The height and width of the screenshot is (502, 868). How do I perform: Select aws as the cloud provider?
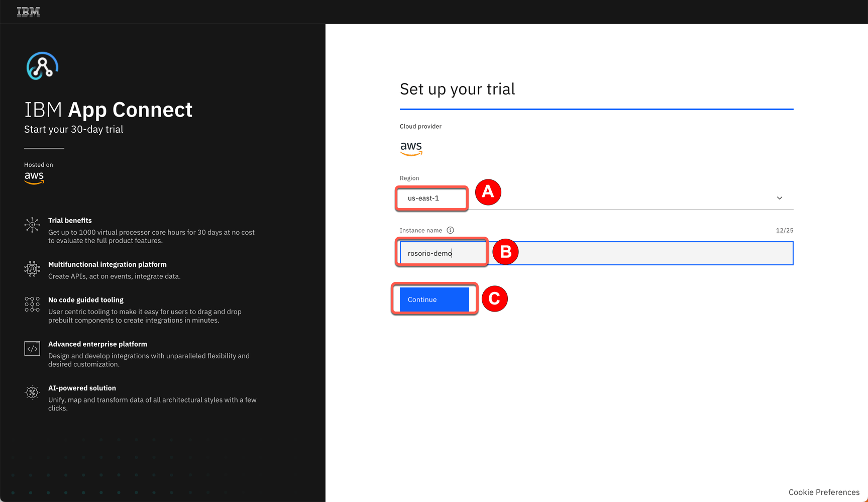click(411, 148)
